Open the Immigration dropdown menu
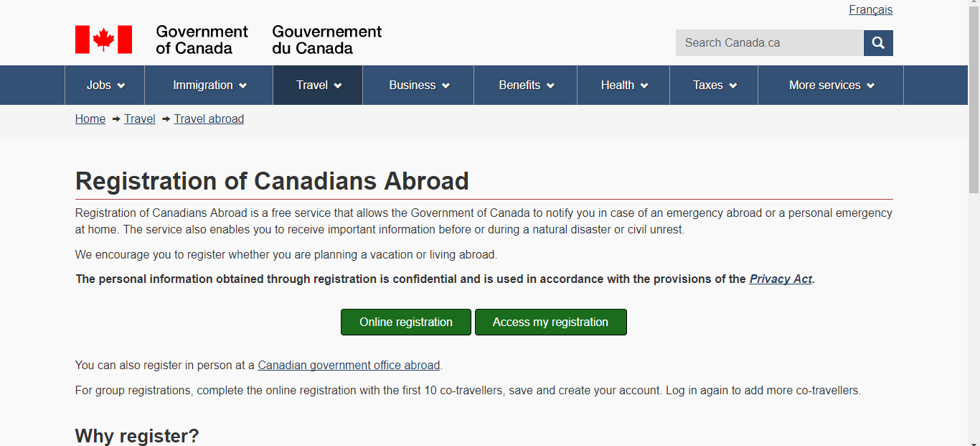Image resolution: width=980 pixels, height=446 pixels. (x=209, y=85)
